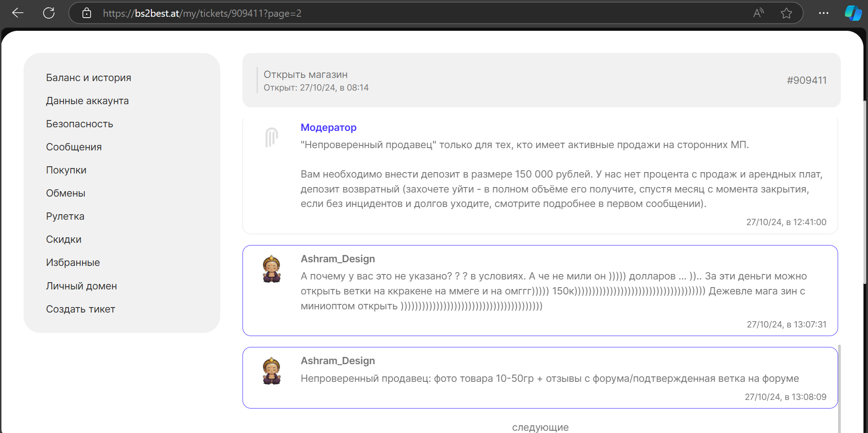Click the Модератор name link
868x433 pixels.
(329, 128)
